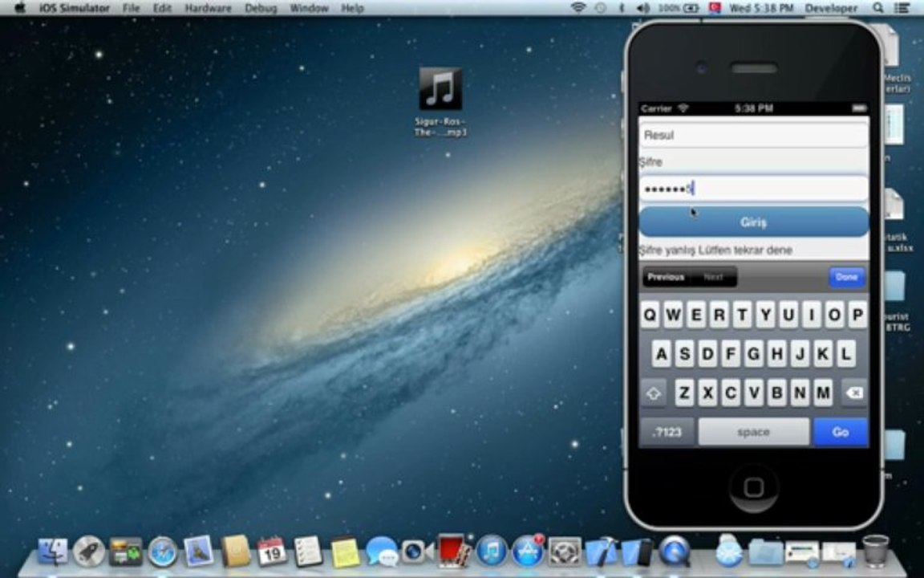
Task: Tap the I key on simulator keyboard
Action: point(811,315)
